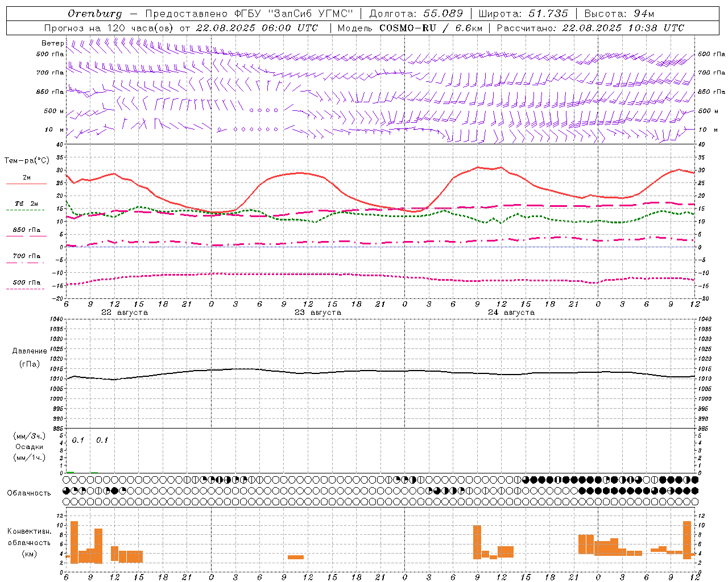This screenshot has width=728, height=582.
Task: Click the 500 м wind level label on left
Action: pos(54,111)
